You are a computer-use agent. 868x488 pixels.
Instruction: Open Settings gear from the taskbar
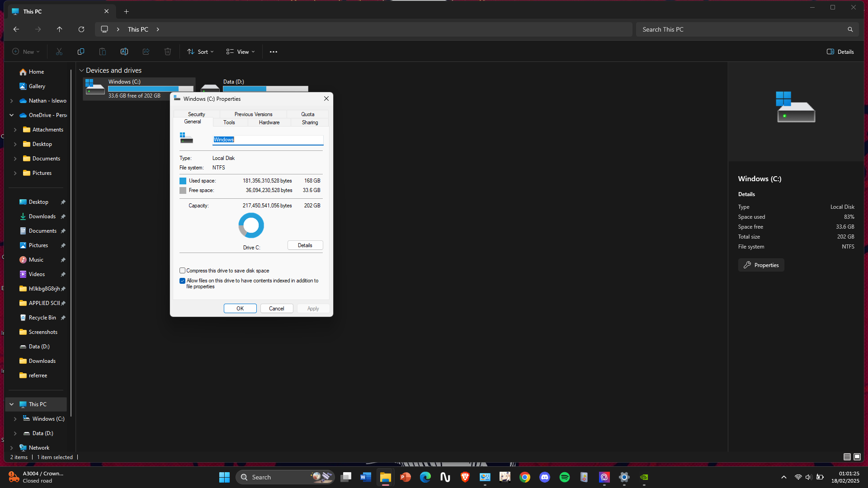(x=624, y=477)
